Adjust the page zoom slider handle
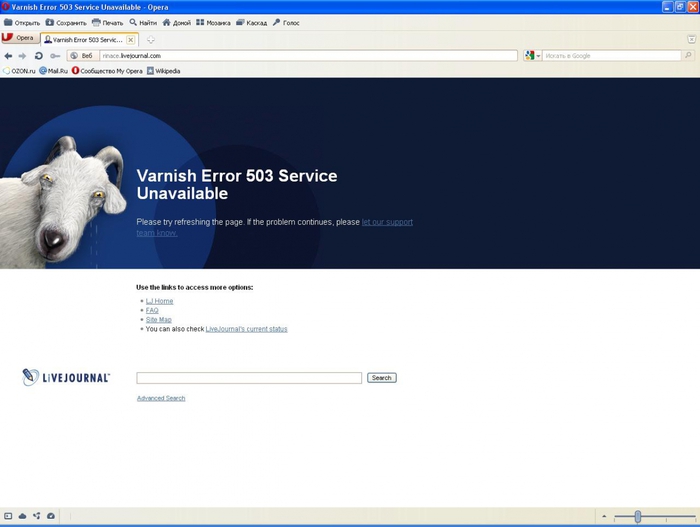Viewport: 700px width, 527px height. click(x=638, y=517)
